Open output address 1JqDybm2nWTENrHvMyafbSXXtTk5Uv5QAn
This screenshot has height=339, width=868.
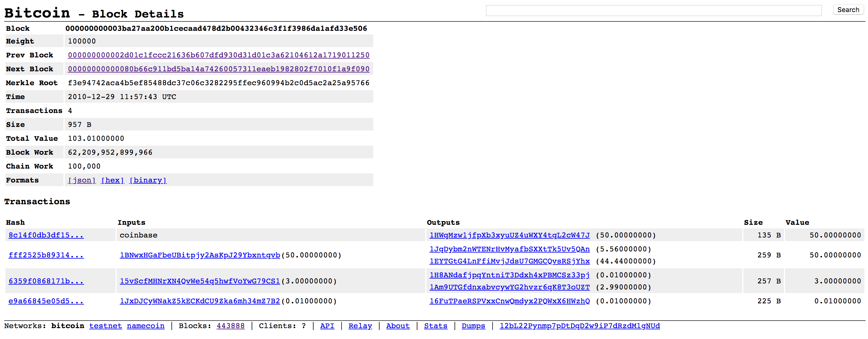click(x=509, y=249)
